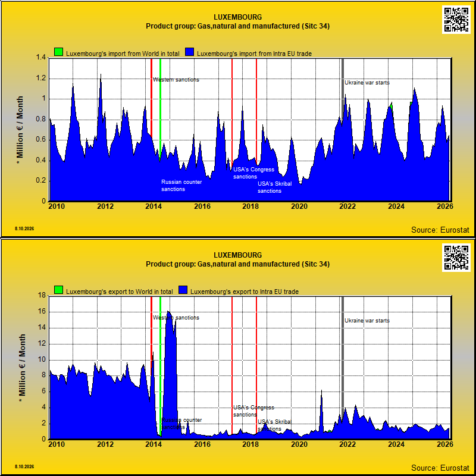Click 'Ukraine war starts' label in import chart
Viewport: 476px width, 476px height.
click(367, 83)
